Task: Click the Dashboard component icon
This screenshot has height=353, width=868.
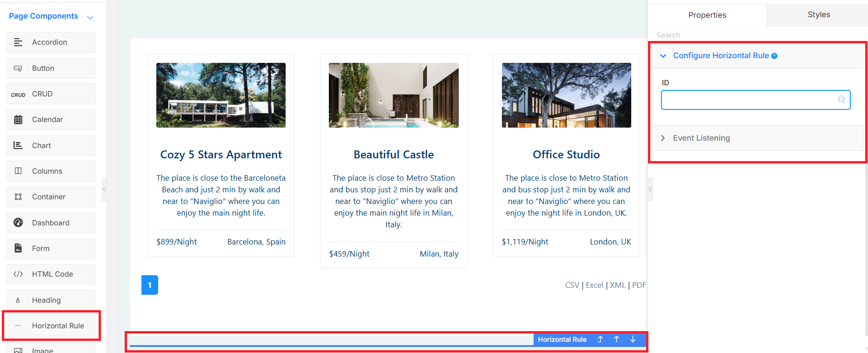Action: (18, 223)
